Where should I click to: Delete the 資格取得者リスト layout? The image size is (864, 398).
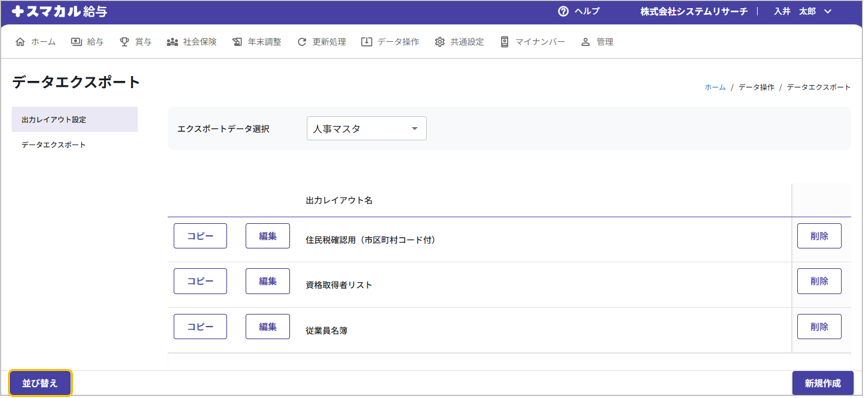point(819,281)
